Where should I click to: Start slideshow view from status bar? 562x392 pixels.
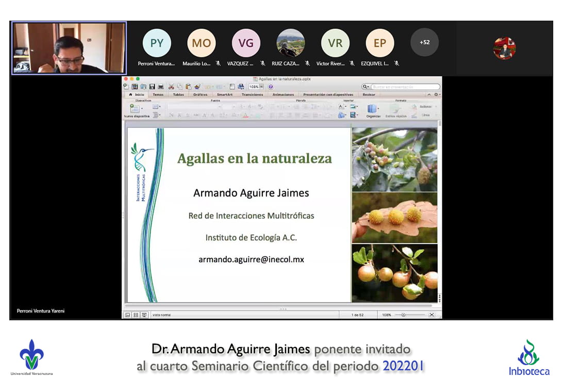[x=144, y=315]
